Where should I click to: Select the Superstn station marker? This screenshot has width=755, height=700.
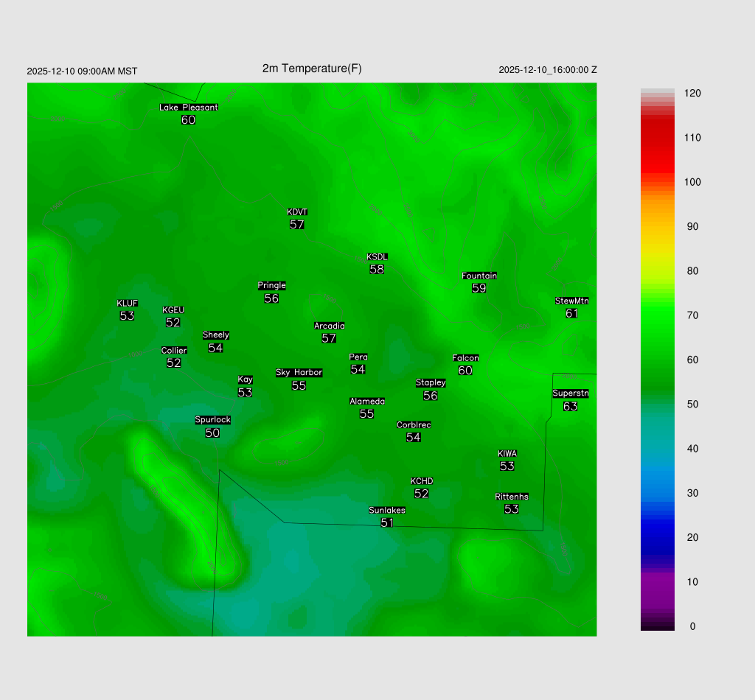tap(570, 400)
